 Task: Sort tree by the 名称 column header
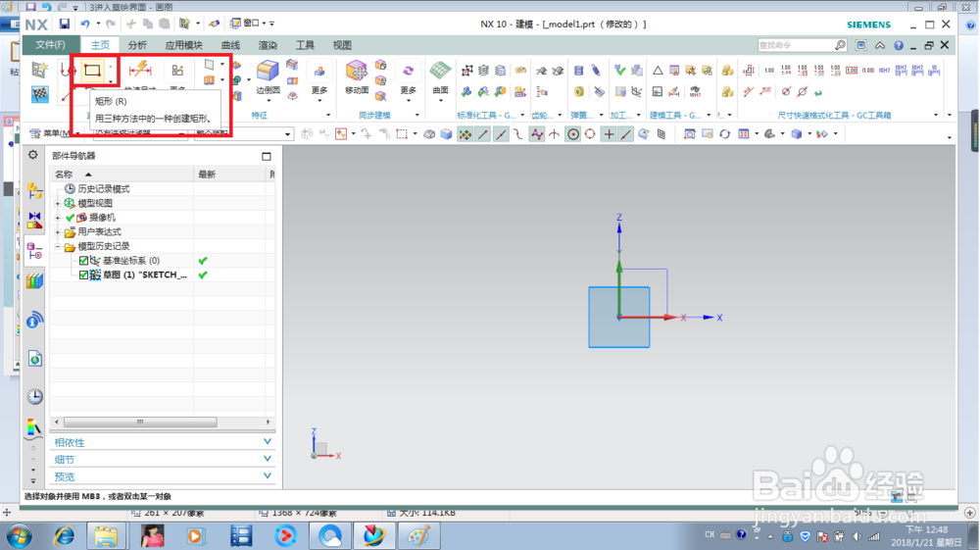click(122, 175)
